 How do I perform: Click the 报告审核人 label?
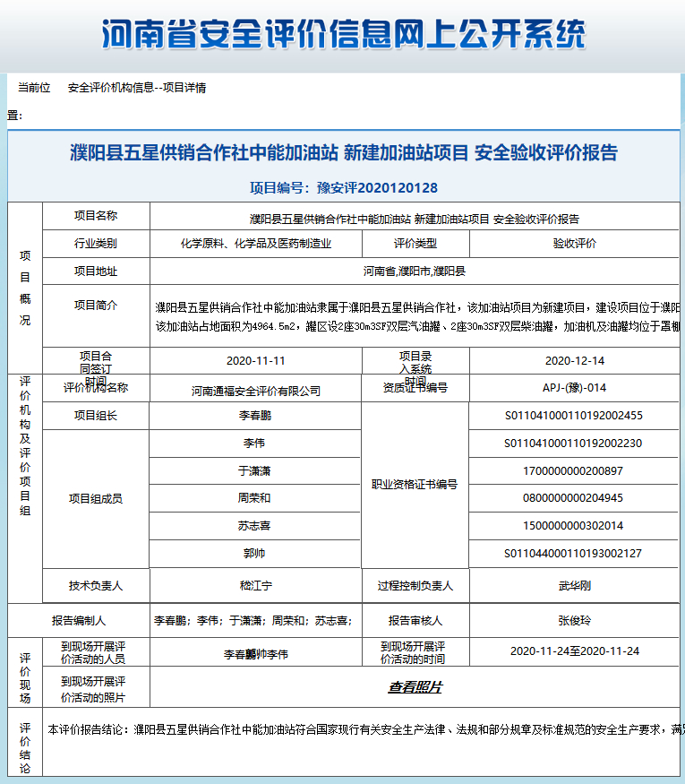click(415, 621)
